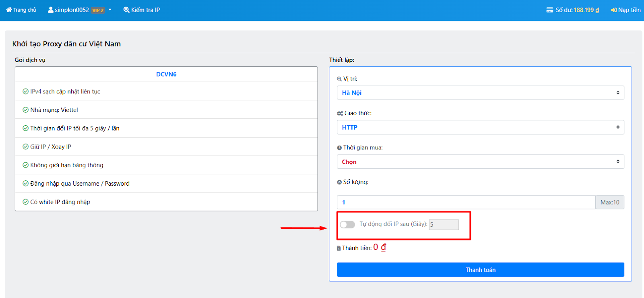The image size is (644, 298).
Task: Click the magnifier icon of Kiểm tra IP
Action: click(126, 10)
